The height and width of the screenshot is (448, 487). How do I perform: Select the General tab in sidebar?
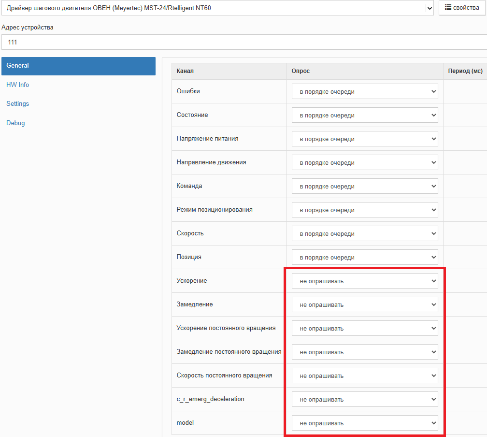coord(78,66)
